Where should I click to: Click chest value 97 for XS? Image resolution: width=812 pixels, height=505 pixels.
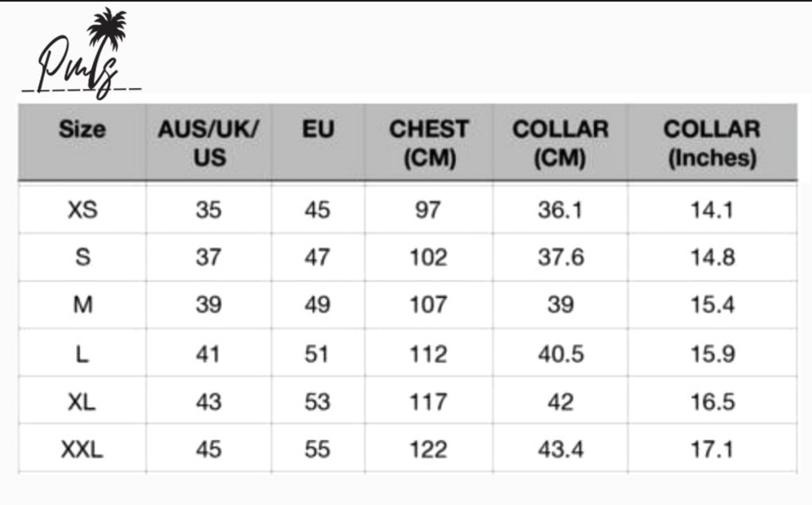pos(428,210)
